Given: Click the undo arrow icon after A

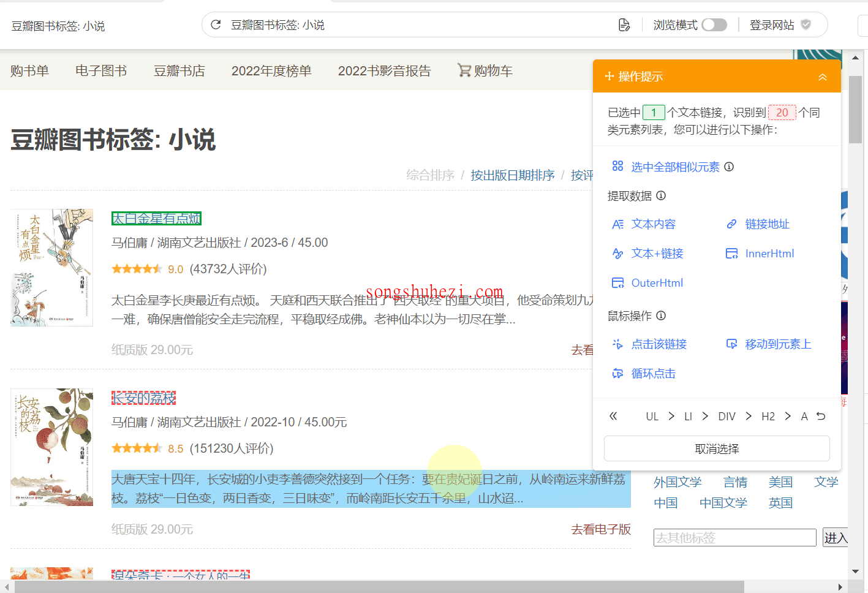Looking at the screenshot, I should 821,416.
